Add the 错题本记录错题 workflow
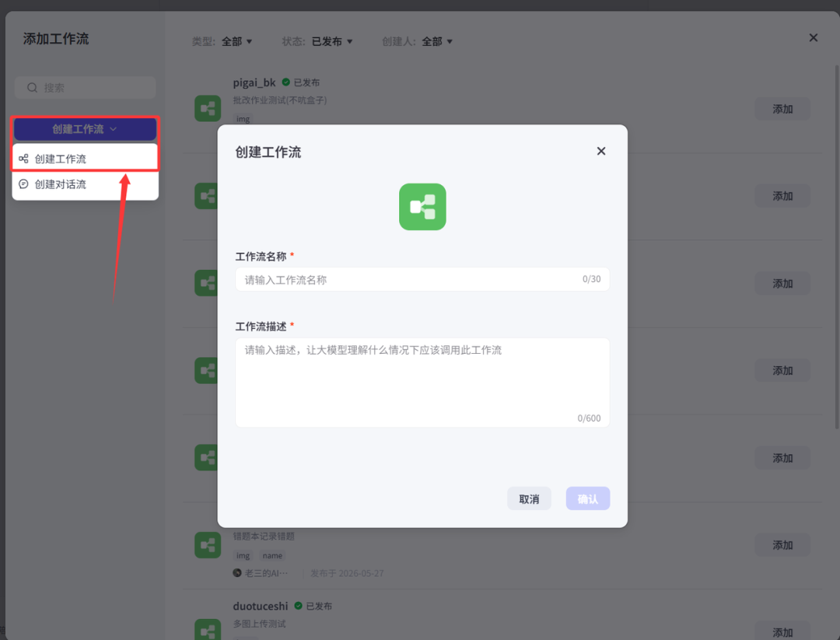 (782, 545)
